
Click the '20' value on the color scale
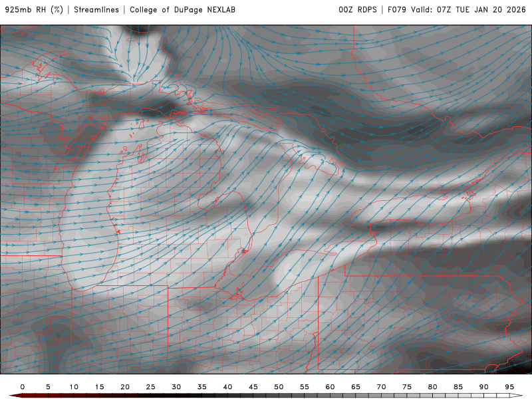[125, 387]
